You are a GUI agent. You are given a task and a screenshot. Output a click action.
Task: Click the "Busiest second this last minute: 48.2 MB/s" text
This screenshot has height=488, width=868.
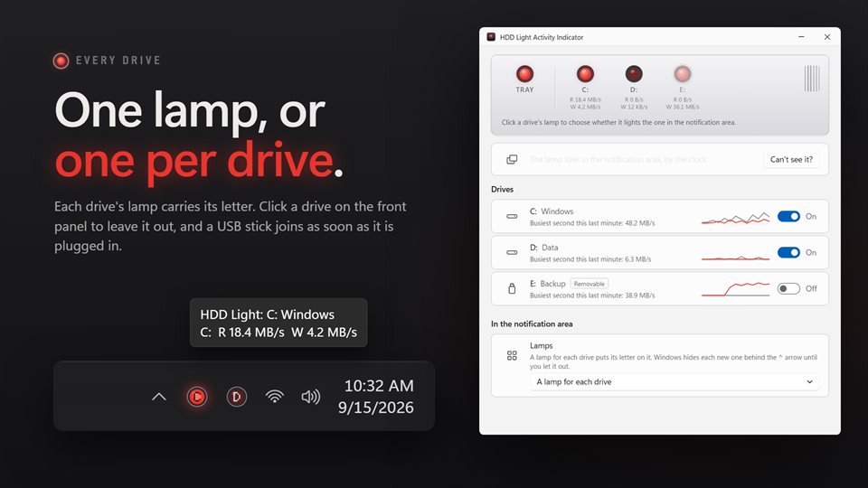click(592, 223)
